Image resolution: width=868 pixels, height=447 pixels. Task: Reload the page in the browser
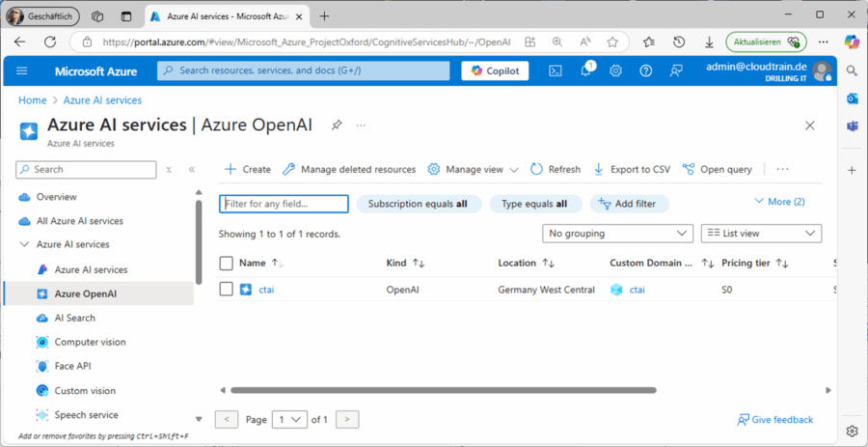pos(50,42)
